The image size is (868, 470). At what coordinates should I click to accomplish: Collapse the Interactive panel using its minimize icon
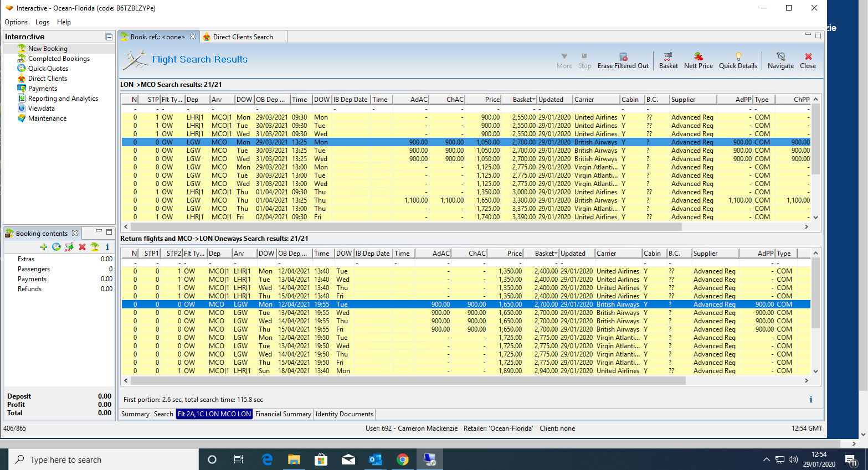109,37
